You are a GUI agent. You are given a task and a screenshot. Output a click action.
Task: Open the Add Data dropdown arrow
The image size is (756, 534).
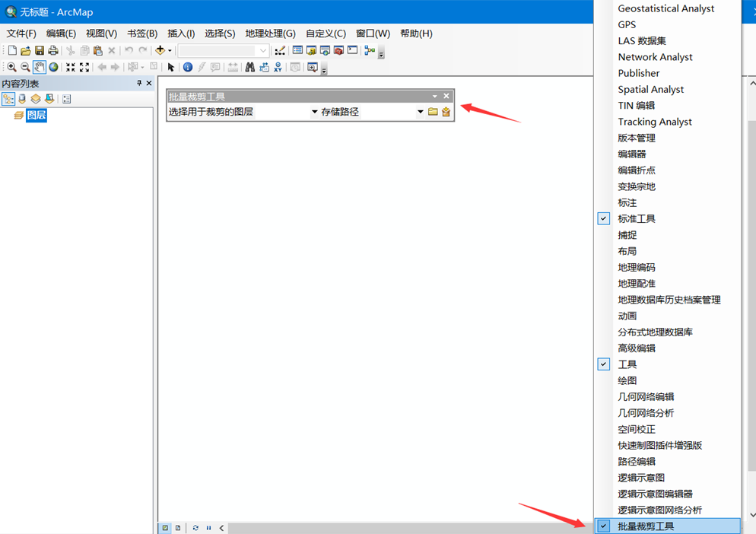point(170,51)
